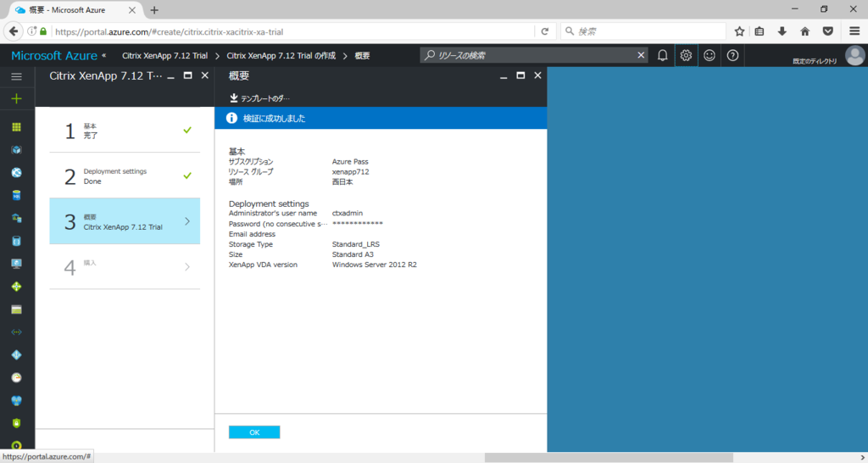Screen dimensions: 868x463
Task: Open green diamond Load balancers sidebar icon
Action: point(17,287)
